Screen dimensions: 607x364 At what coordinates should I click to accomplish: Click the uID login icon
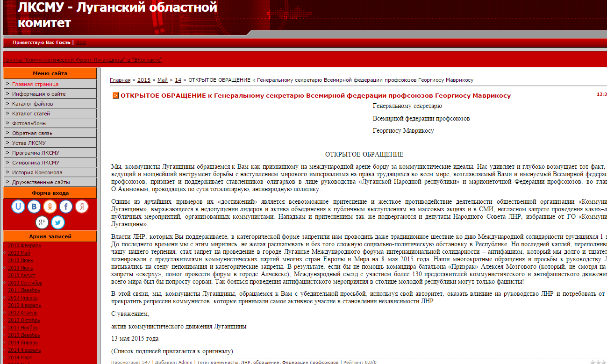(x=18, y=207)
